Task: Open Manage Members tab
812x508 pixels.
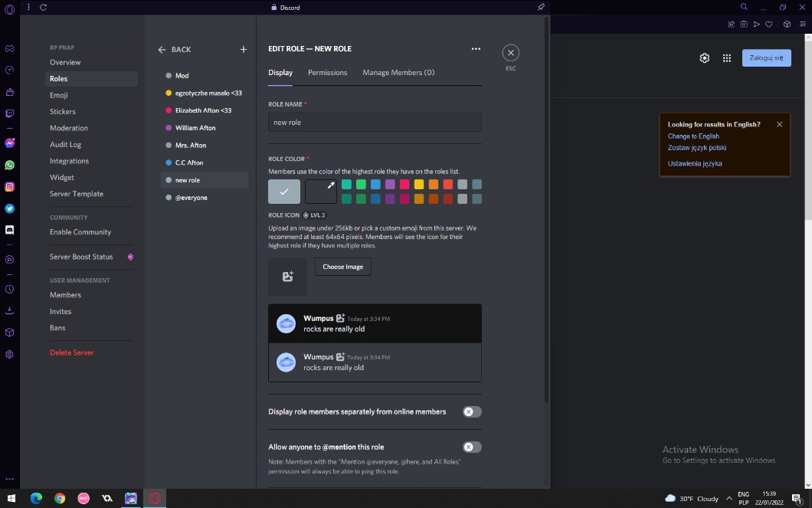Action: 398,73
